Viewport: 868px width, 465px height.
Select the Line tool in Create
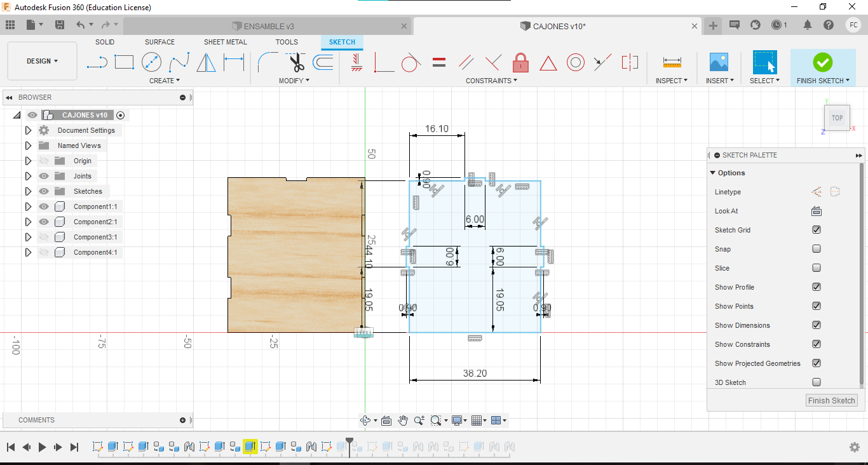[97, 62]
